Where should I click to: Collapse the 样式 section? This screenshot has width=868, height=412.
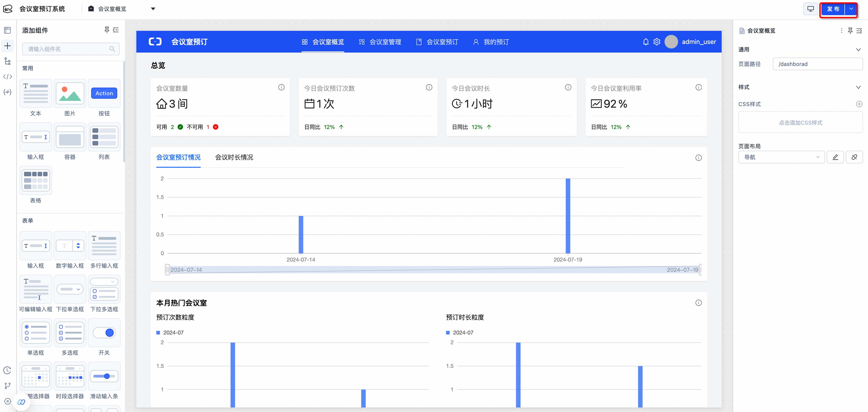858,87
